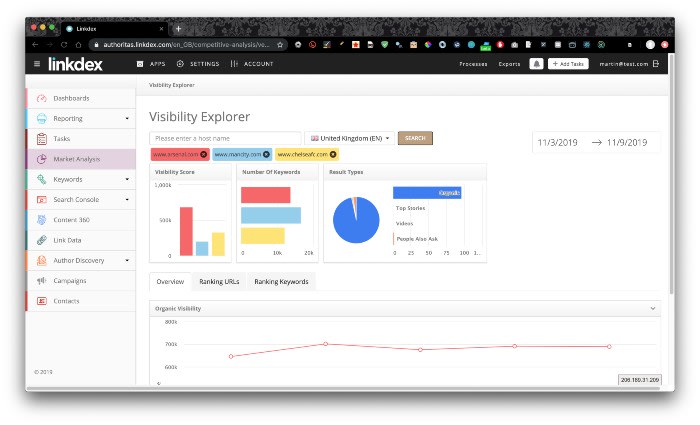Open the APPS menu

(151, 64)
